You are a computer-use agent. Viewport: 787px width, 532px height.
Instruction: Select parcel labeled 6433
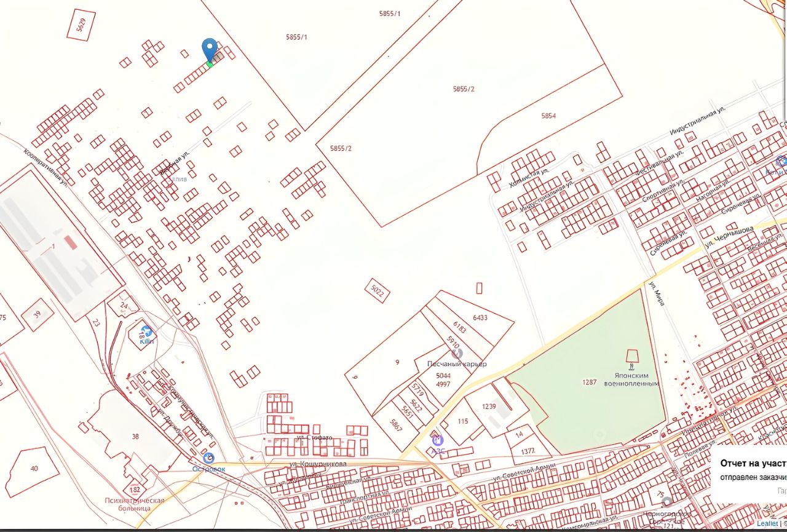point(480,317)
